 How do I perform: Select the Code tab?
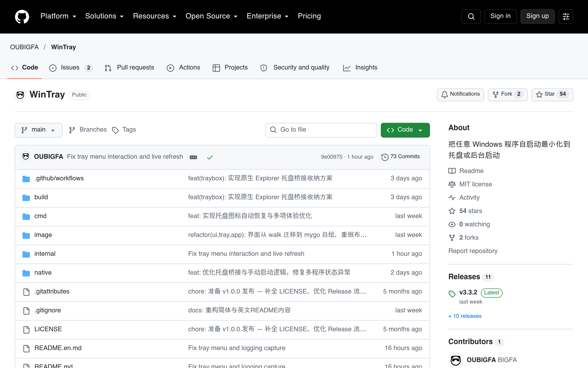click(x=25, y=68)
